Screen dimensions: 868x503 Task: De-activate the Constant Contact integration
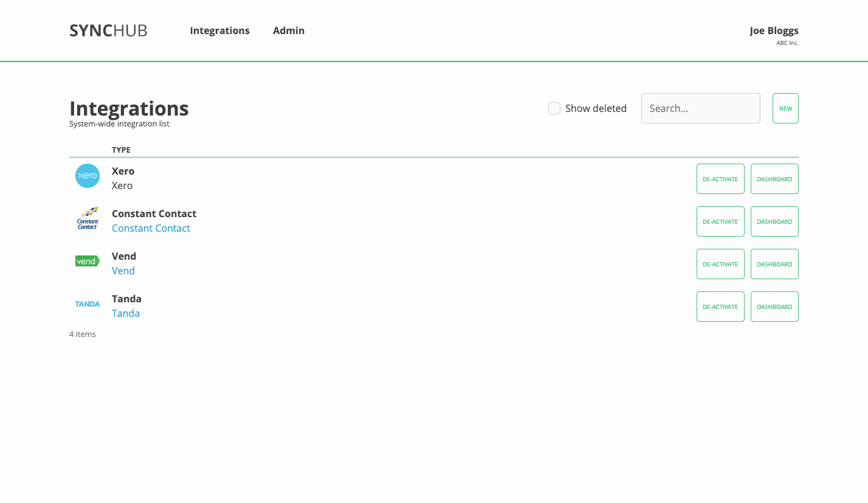pos(720,221)
